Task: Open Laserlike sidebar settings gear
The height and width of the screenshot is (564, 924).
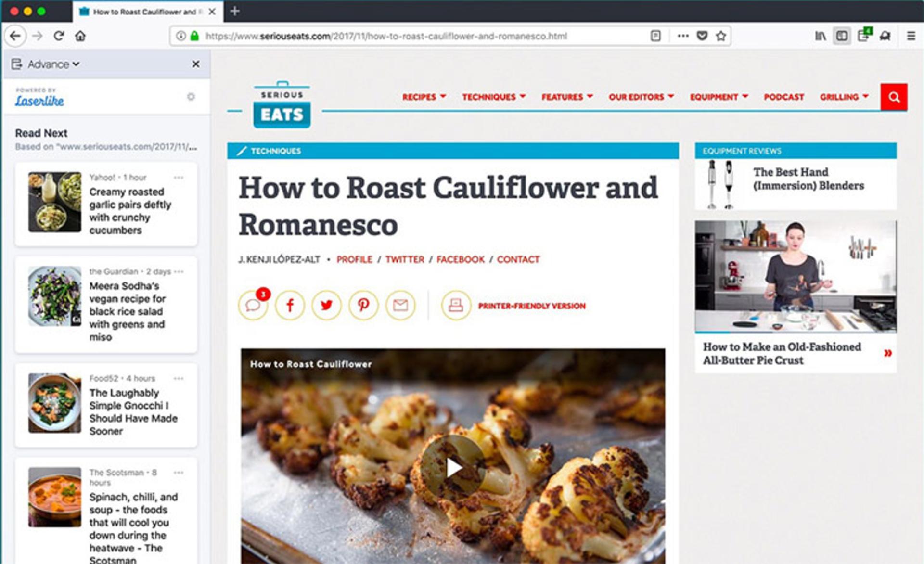Action: pos(191,97)
